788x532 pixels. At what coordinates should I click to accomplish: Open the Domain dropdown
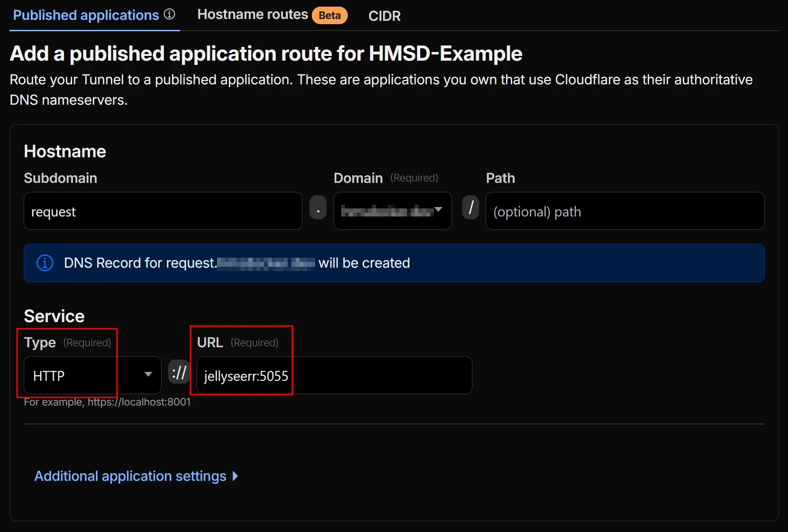(x=392, y=211)
